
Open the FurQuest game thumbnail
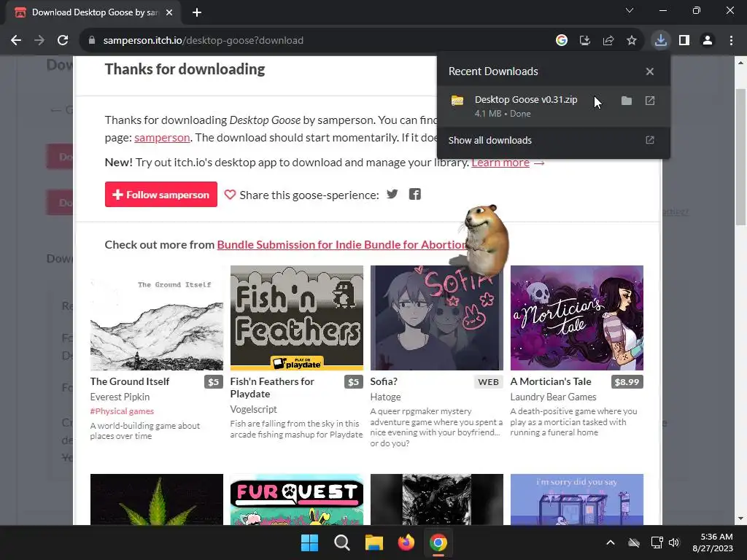[x=297, y=499]
